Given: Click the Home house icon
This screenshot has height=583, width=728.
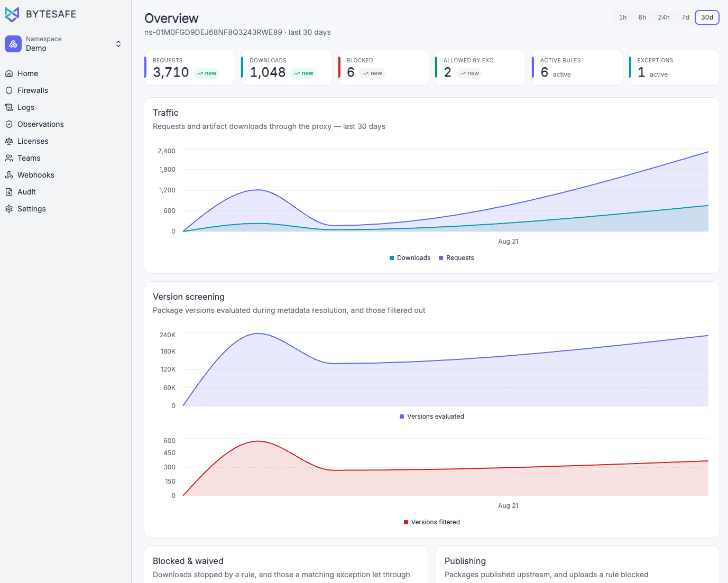Looking at the screenshot, I should tap(9, 73).
